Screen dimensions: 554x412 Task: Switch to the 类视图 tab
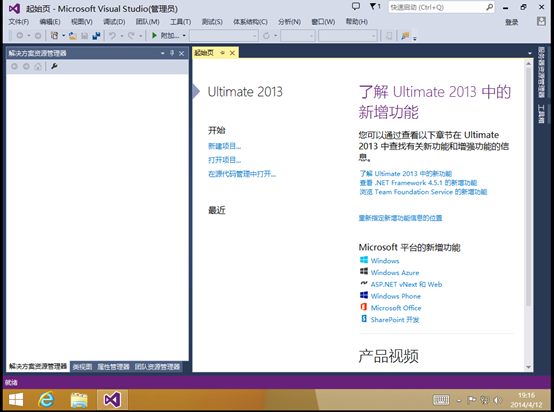(82, 367)
